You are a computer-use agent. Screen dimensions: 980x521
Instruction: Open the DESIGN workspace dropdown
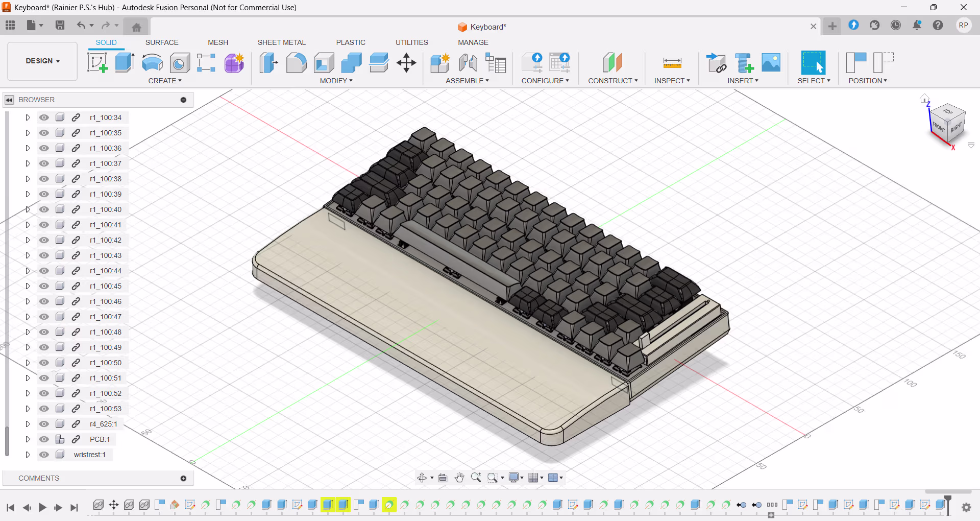(43, 61)
